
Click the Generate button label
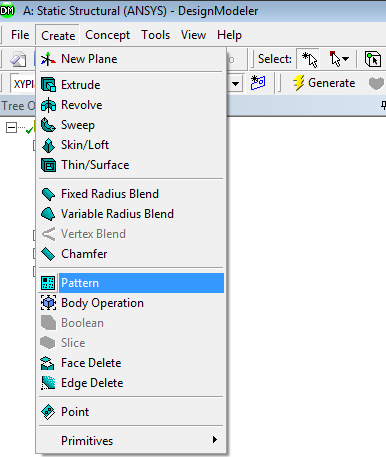[332, 83]
